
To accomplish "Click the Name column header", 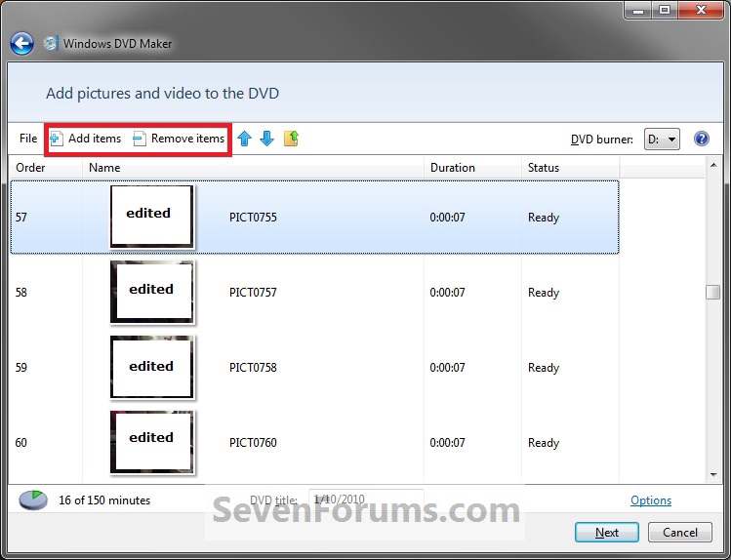I will click(253, 168).
